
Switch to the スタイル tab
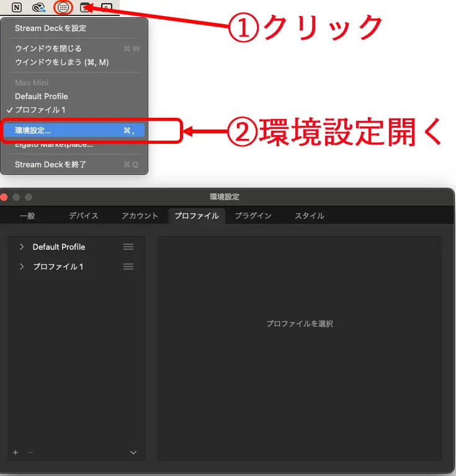point(310,216)
